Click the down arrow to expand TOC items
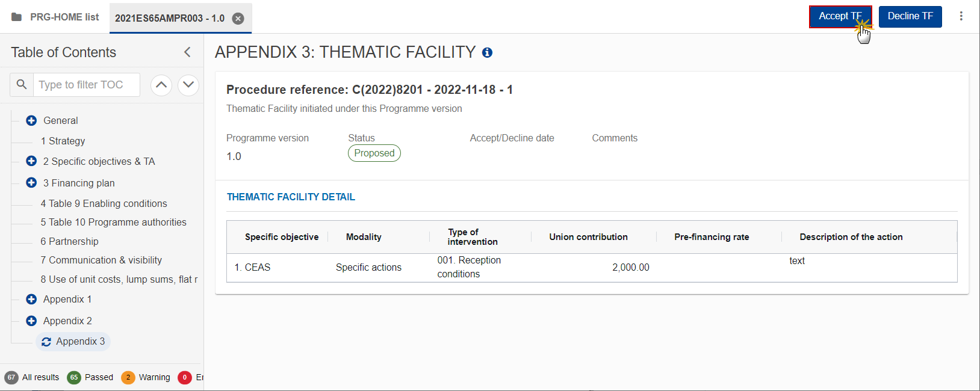 click(188, 85)
